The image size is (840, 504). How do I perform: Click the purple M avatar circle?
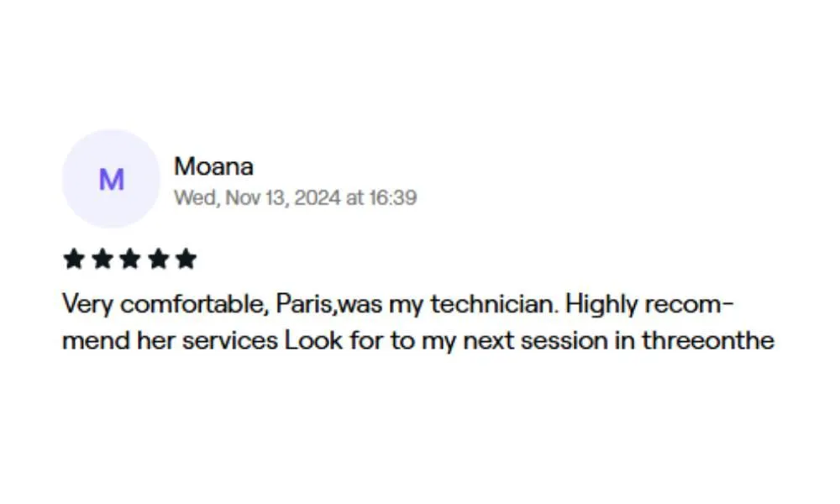[x=111, y=178]
